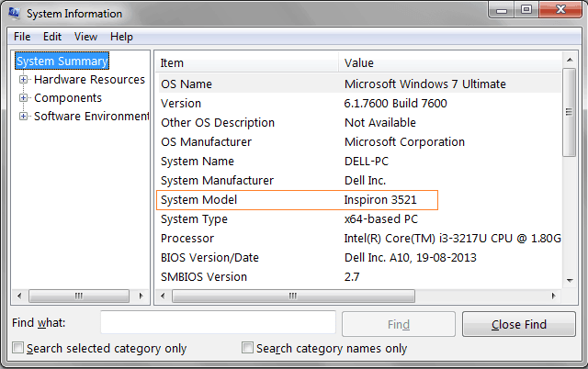Select System Summary in the tree
588x369 pixels.
click(x=62, y=61)
